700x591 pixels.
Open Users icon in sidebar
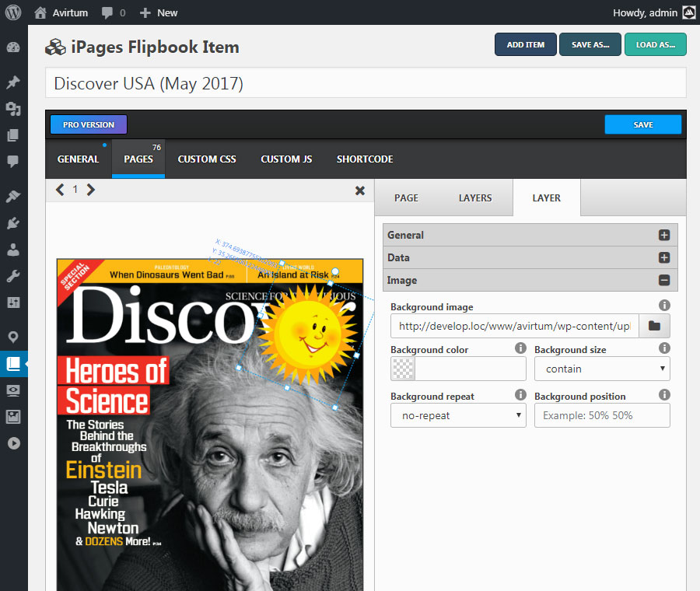click(x=13, y=249)
